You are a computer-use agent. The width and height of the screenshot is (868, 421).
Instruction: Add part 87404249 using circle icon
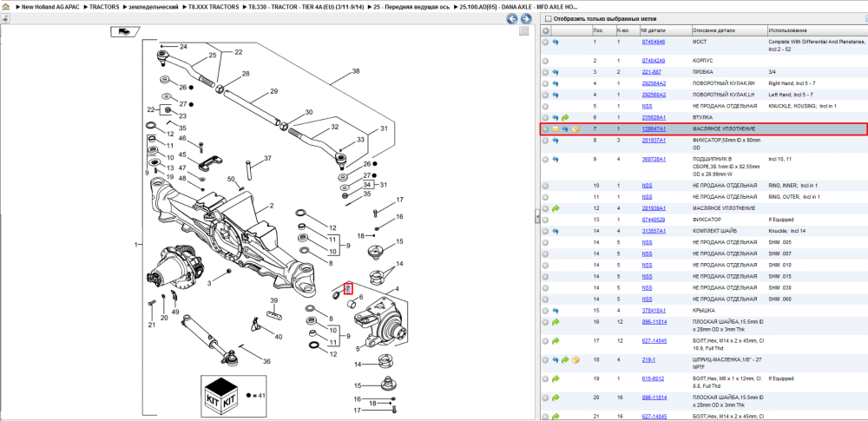click(545, 61)
